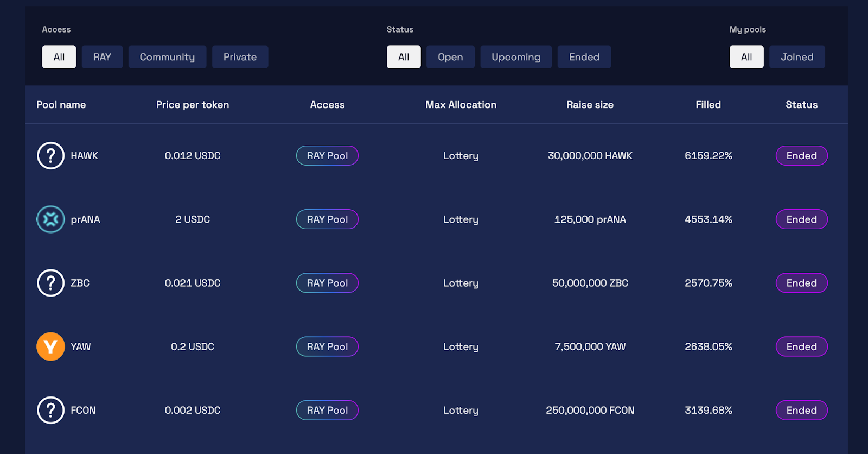Click the HAWK pool question-mark icon
Screen dimensions: 868x454
pyautogui.click(x=50, y=156)
